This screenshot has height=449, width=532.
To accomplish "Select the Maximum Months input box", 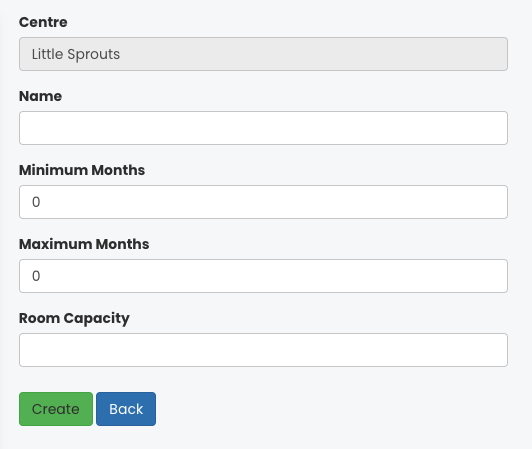I will pos(263,276).
